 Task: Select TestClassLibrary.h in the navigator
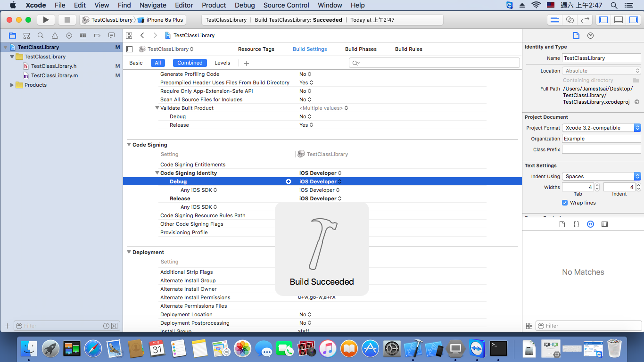pyautogui.click(x=54, y=66)
